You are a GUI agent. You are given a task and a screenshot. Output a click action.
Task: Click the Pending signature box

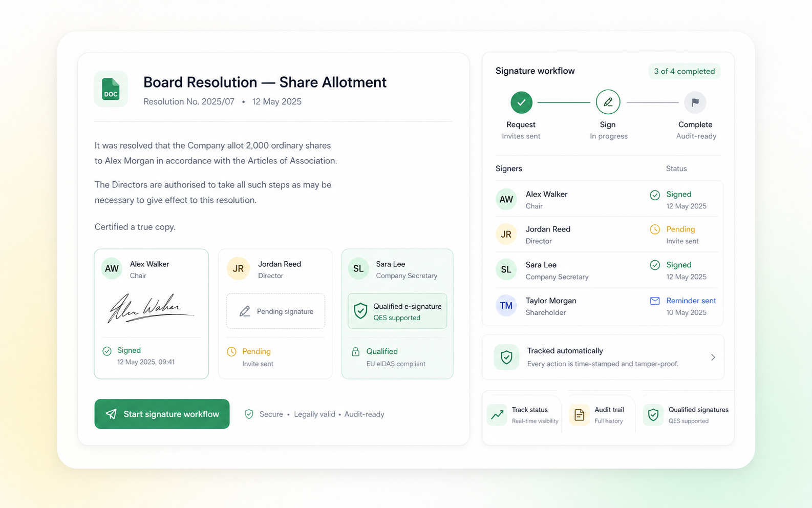275,311
